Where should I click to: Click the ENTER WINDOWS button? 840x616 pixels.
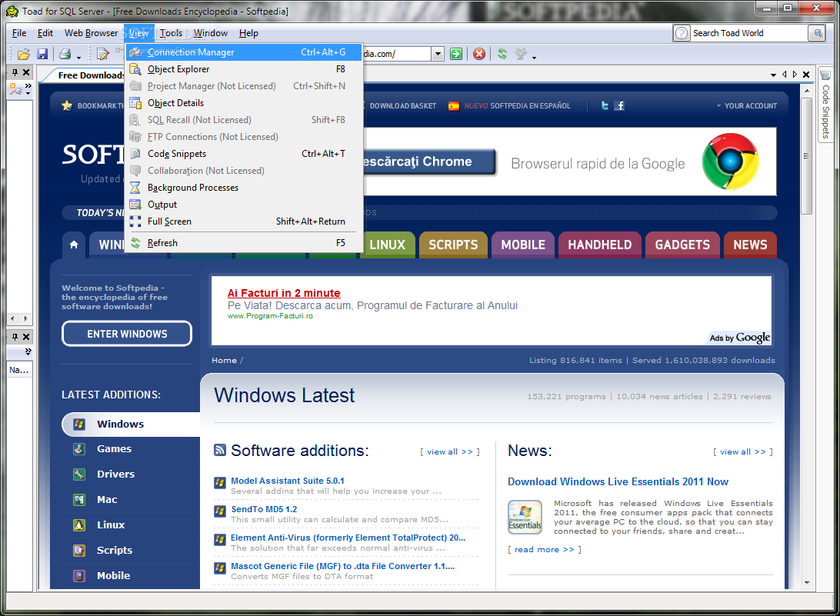click(x=127, y=334)
